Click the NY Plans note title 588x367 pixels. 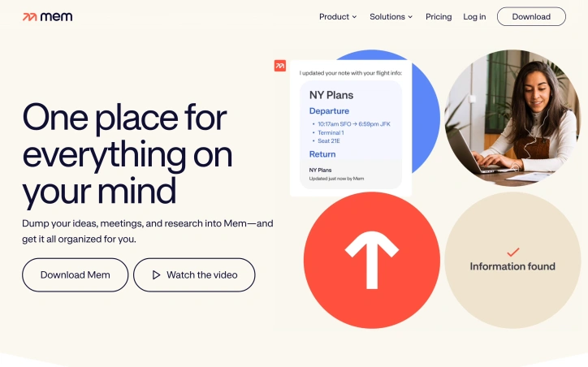point(331,95)
